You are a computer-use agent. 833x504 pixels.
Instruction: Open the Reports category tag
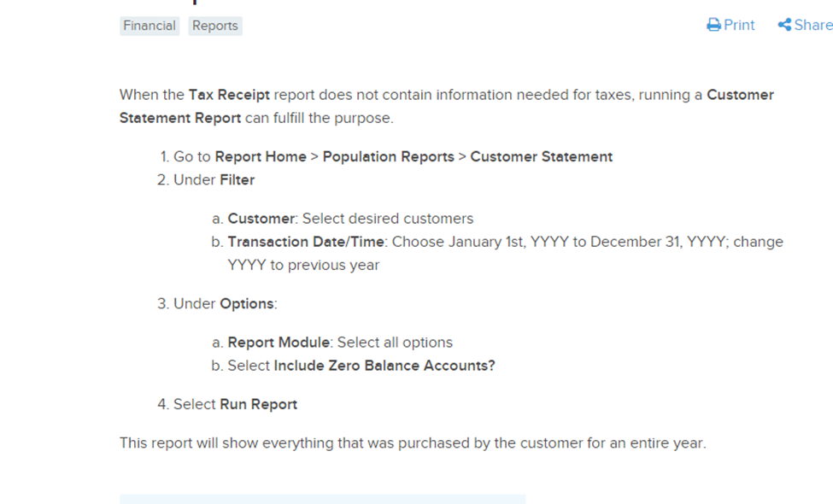[215, 26]
